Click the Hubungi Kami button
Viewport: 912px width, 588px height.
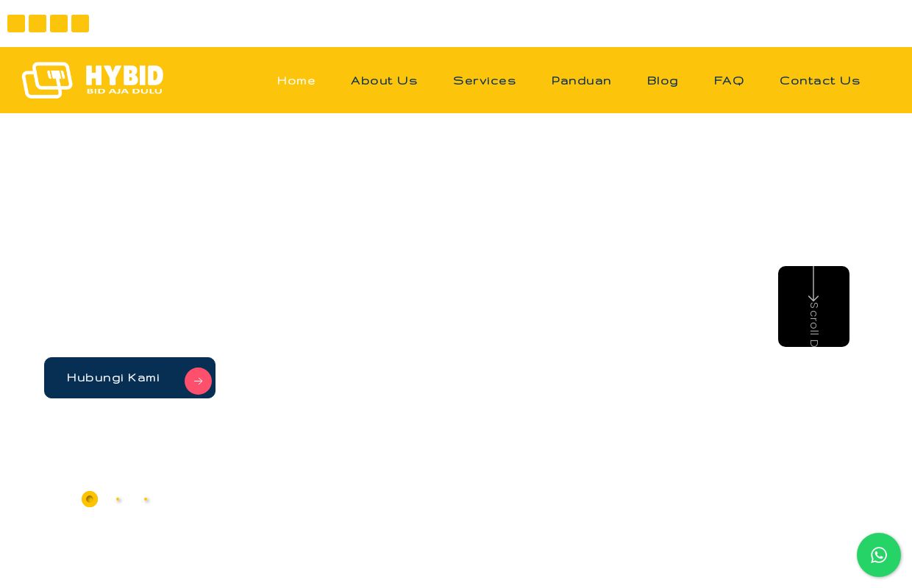point(113,378)
